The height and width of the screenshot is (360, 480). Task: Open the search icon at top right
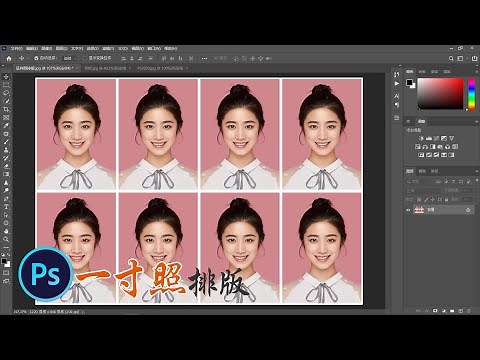[451, 58]
